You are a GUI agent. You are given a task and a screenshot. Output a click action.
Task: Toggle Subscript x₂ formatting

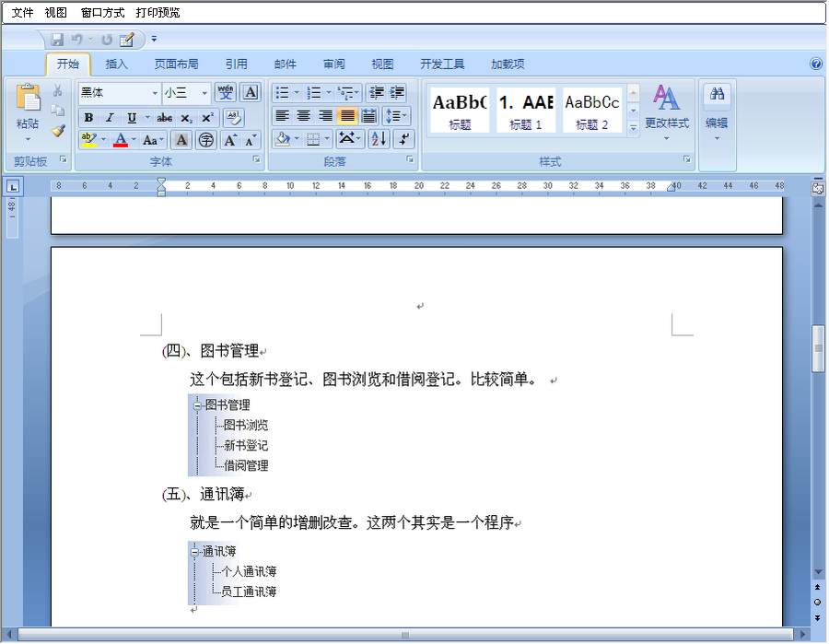click(186, 117)
